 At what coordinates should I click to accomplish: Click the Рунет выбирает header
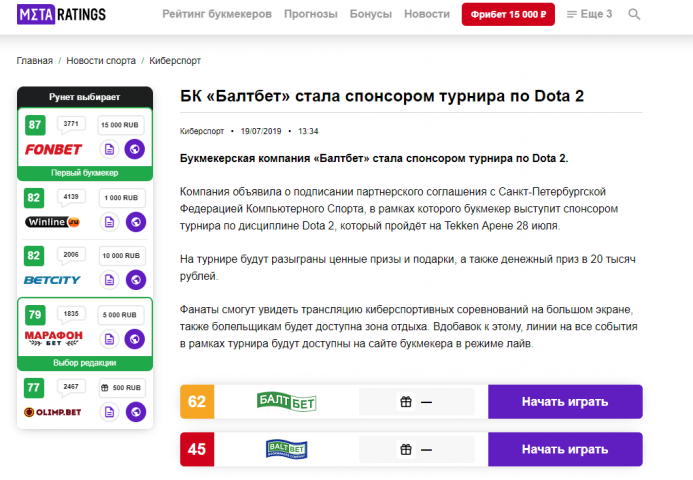85,97
